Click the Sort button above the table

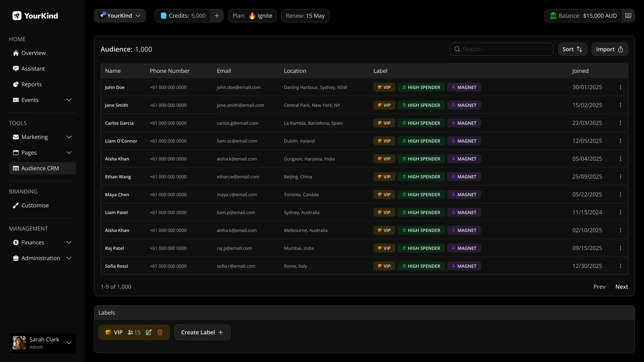(572, 49)
